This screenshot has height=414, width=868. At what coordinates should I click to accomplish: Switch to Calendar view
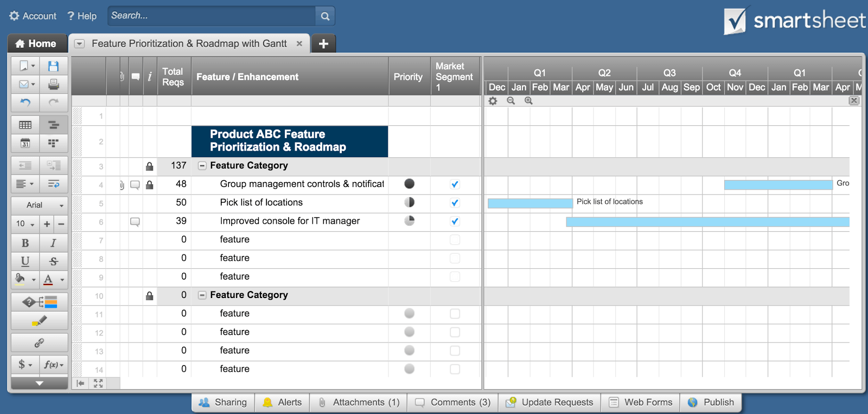pyautogui.click(x=25, y=143)
